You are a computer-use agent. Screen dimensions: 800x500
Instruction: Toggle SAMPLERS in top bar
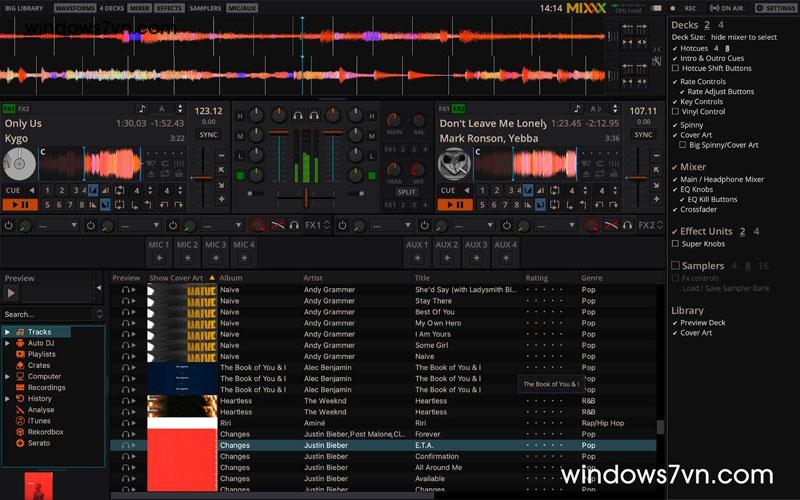[205, 8]
